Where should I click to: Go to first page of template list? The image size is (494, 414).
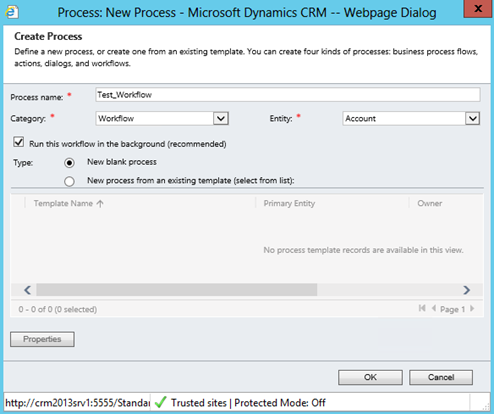422,308
